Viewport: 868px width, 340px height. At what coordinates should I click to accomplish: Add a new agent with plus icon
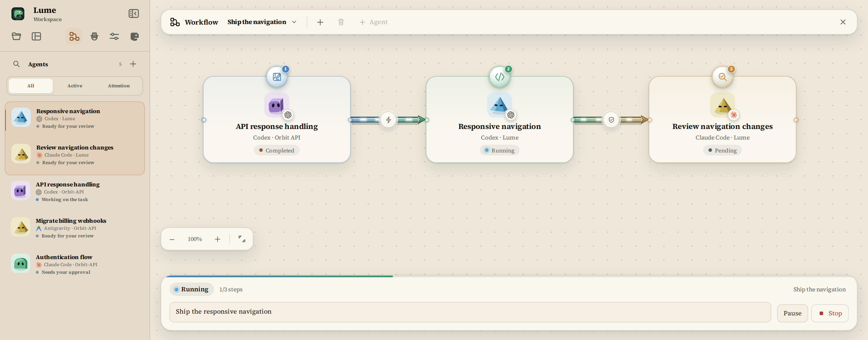133,64
